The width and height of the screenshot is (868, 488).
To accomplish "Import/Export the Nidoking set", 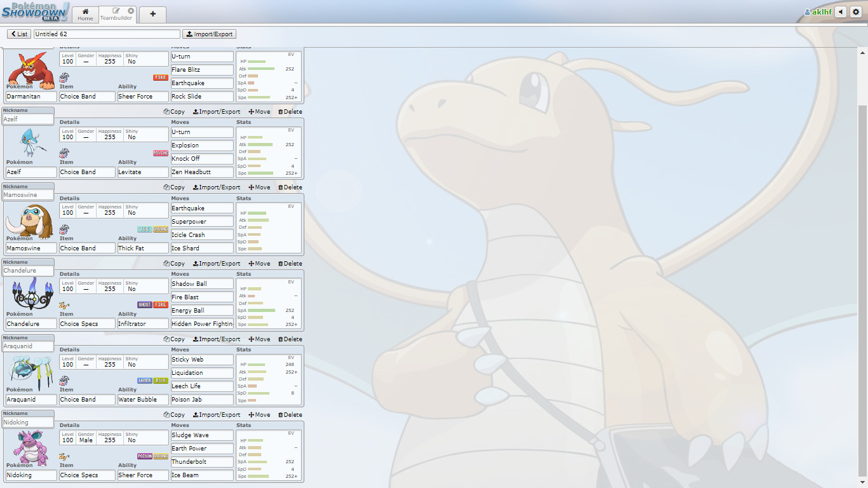I will tap(217, 415).
